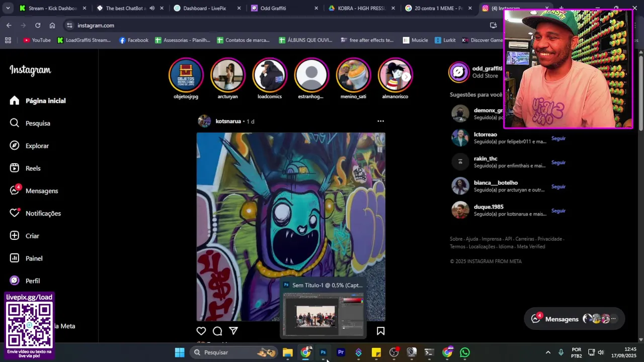The width and height of the screenshot is (644, 362).
Task: Switch to Stream - Kick Dashboard tab
Action: (52, 8)
